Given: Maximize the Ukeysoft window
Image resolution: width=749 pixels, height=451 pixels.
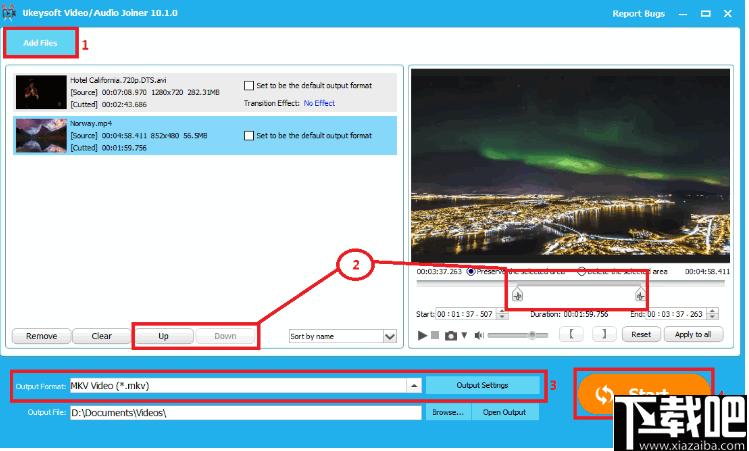Looking at the screenshot, I should tap(706, 14).
